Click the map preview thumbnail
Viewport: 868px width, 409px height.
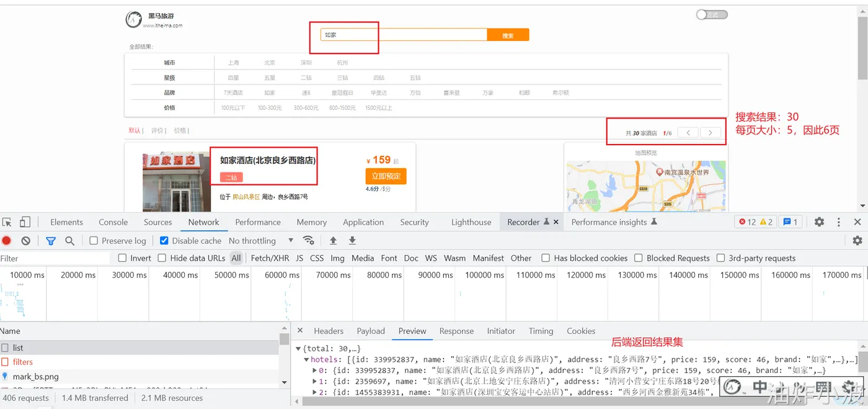tap(645, 186)
